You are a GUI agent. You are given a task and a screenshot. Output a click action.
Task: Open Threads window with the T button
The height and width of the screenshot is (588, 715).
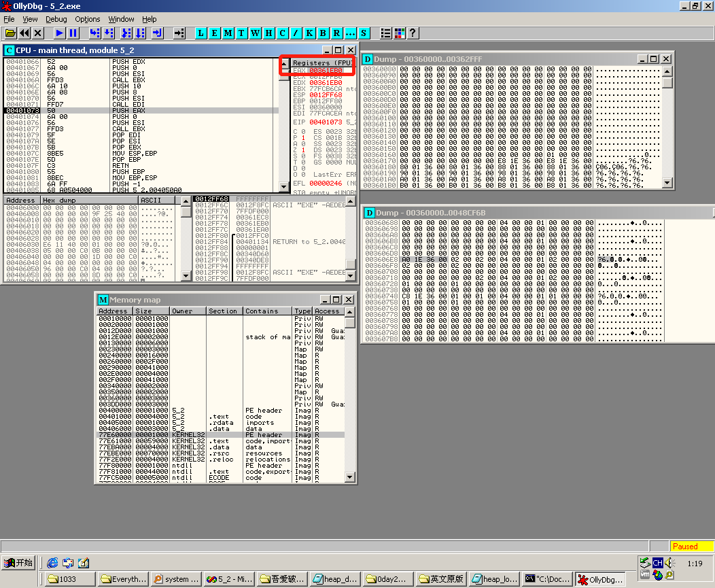pos(241,33)
